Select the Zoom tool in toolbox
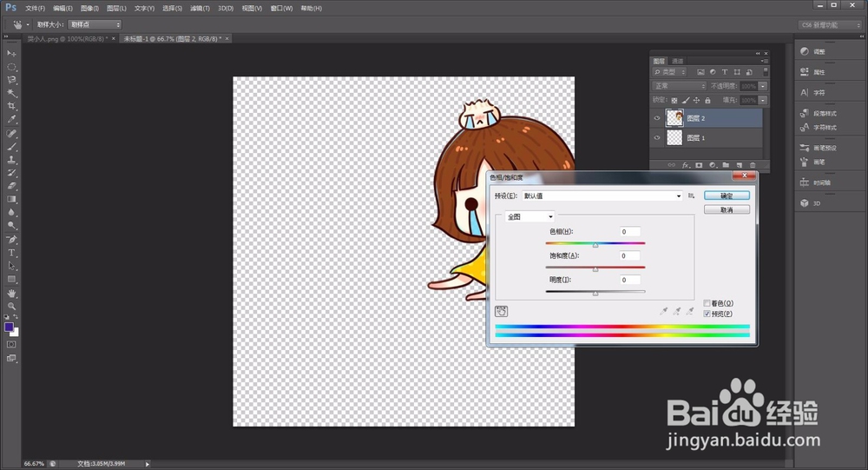868x470 pixels. [x=11, y=306]
